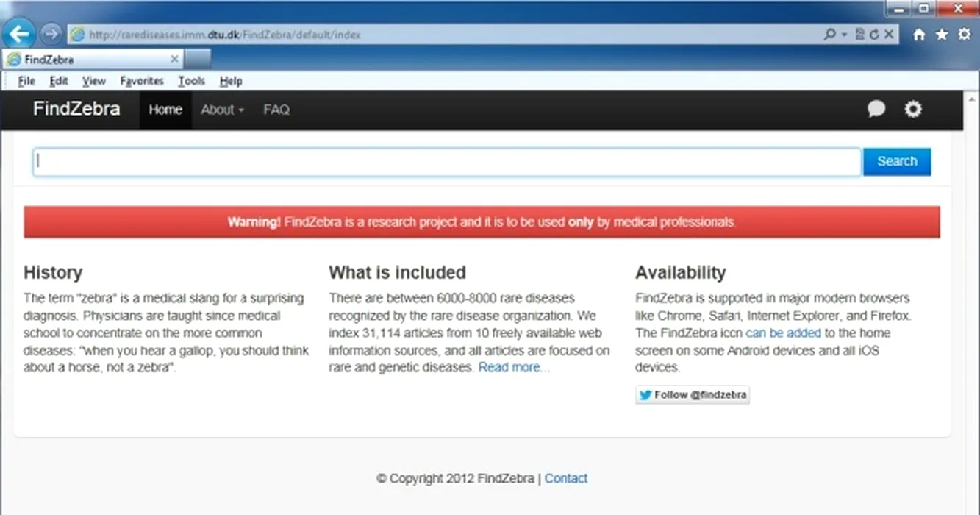Click the address bar search magnifier icon
The image size is (980, 515).
pos(830,35)
